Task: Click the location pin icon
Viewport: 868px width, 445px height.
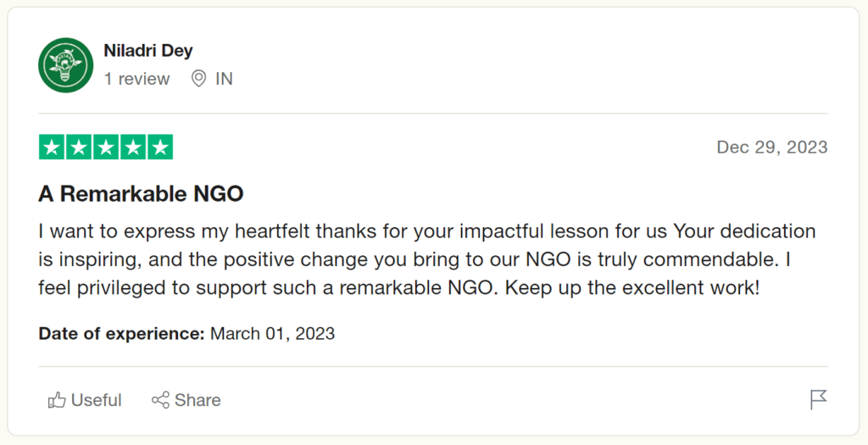Action: [198, 79]
